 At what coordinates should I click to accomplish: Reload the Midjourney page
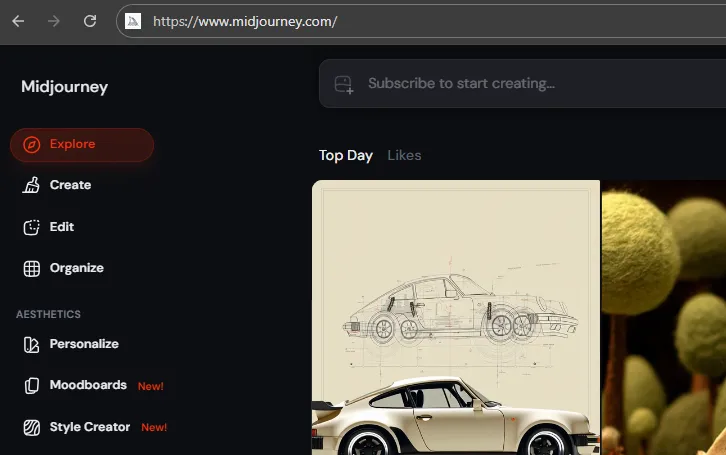(90, 21)
